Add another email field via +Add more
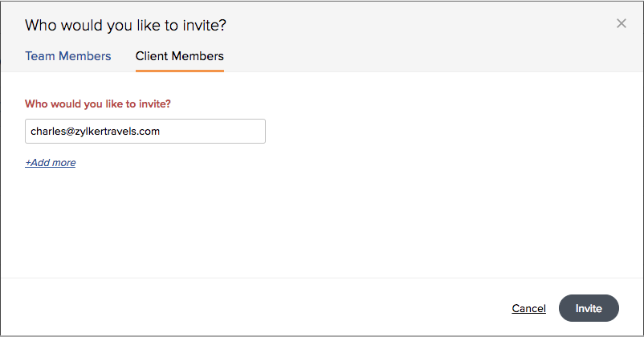The image size is (644, 337). coord(51,163)
